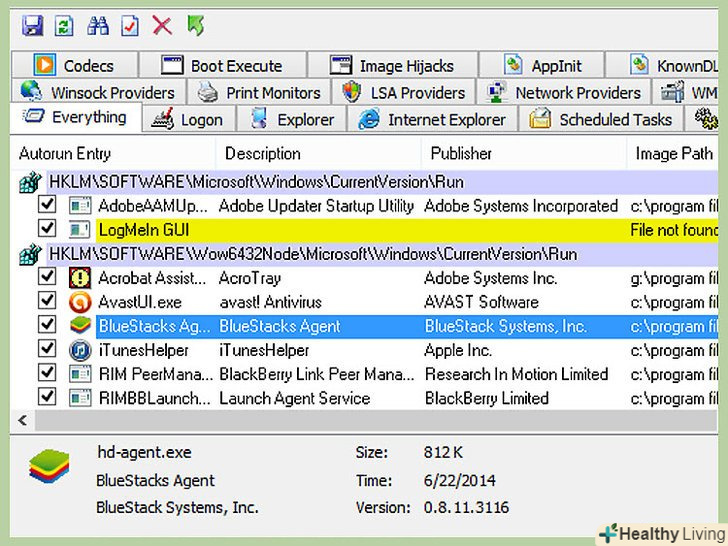The height and width of the screenshot is (546, 728).
Task: Click the registry icon beside the Wow6432Node Run key
Action: [x=30, y=254]
